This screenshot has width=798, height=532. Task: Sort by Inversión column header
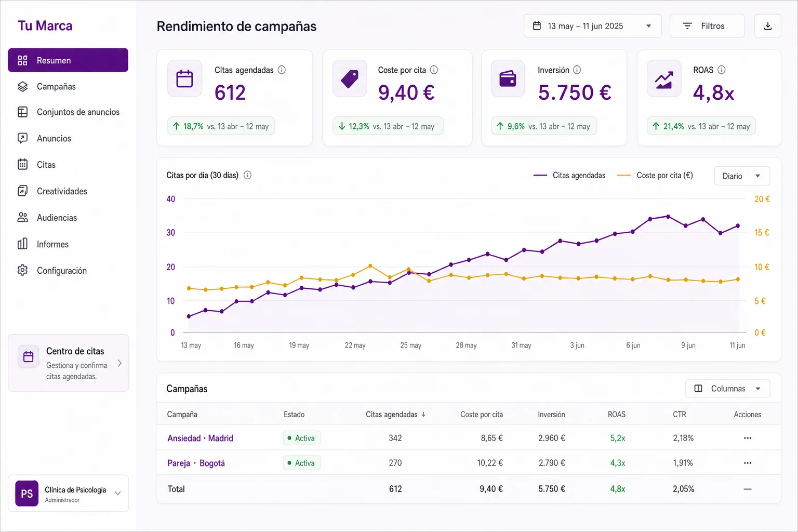coord(551,415)
